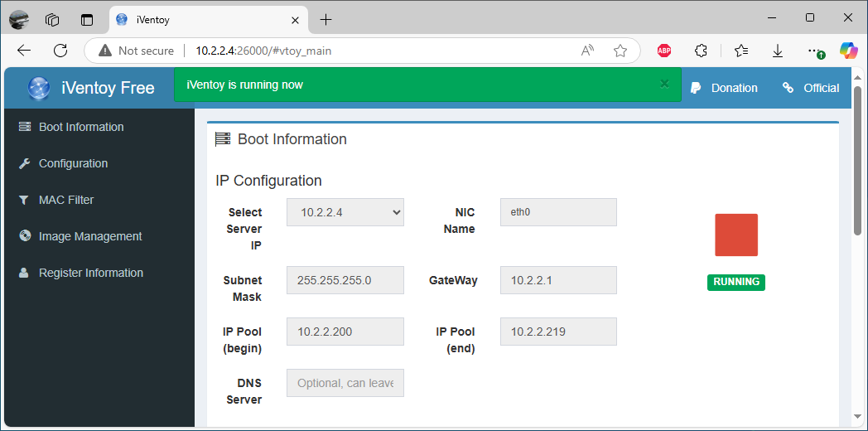
Task: Add page to favorites star icon
Action: tap(620, 51)
